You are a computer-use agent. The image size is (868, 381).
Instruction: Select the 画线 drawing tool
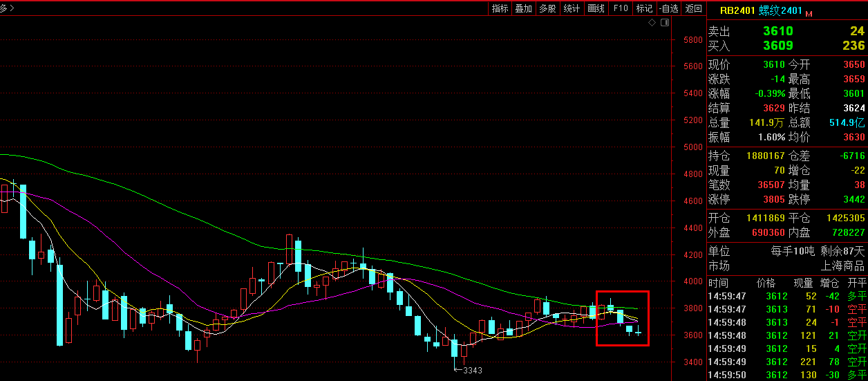click(596, 8)
